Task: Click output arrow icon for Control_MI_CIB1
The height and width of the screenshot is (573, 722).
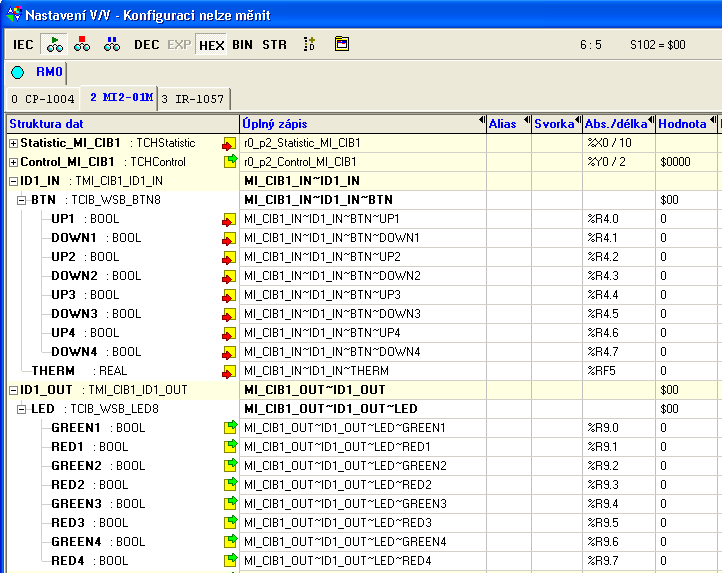Action: (230, 161)
